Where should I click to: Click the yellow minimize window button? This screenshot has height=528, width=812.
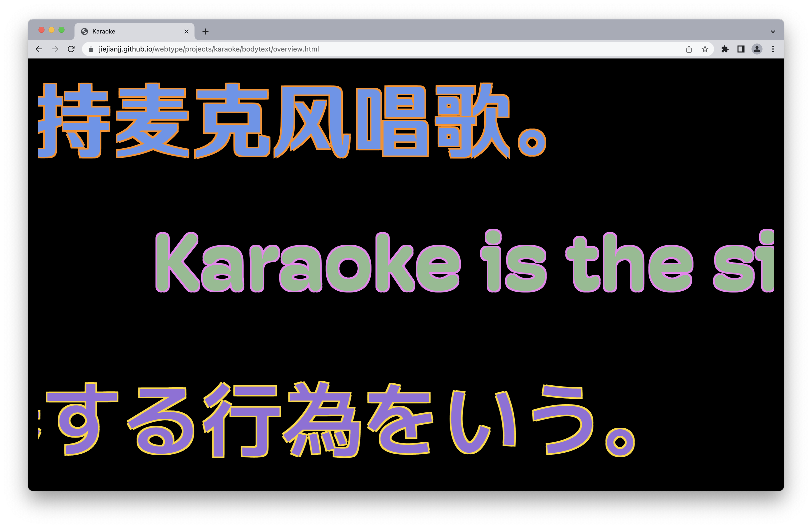(51, 30)
